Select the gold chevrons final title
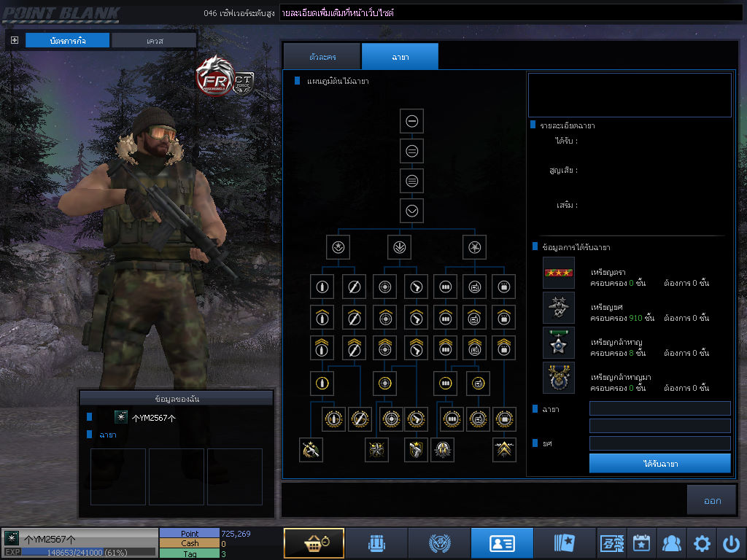This screenshot has height=560, width=747. (x=504, y=449)
